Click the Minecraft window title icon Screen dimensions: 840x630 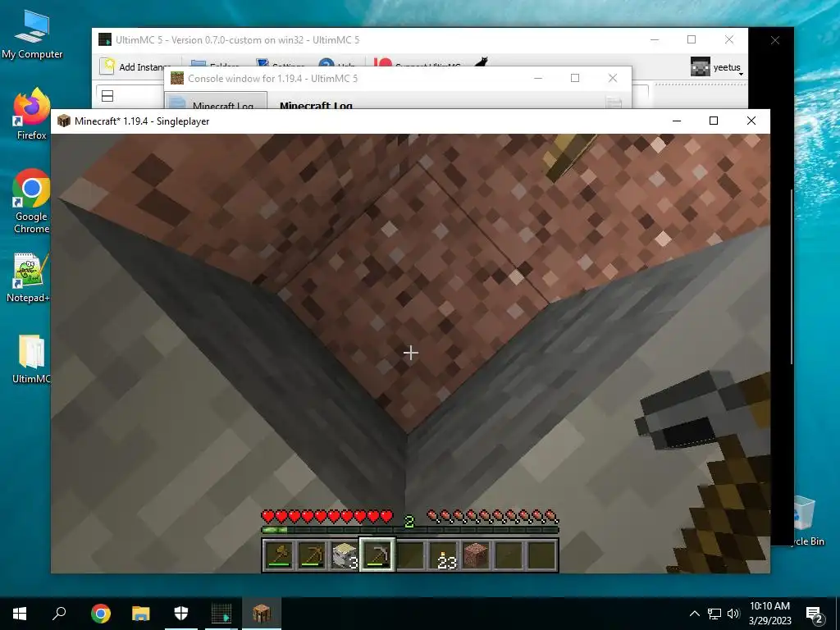[64, 121]
